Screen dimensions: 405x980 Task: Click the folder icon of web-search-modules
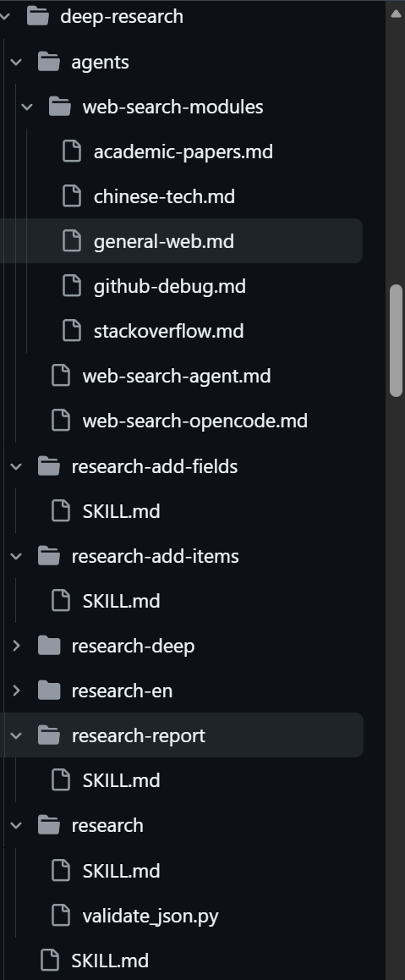[60, 107]
